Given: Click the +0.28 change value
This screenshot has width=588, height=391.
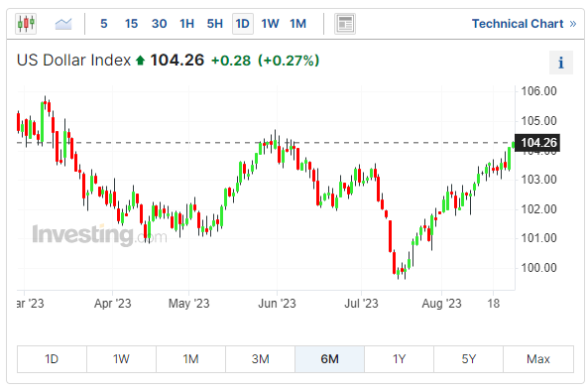Looking at the screenshot, I should [231, 61].
